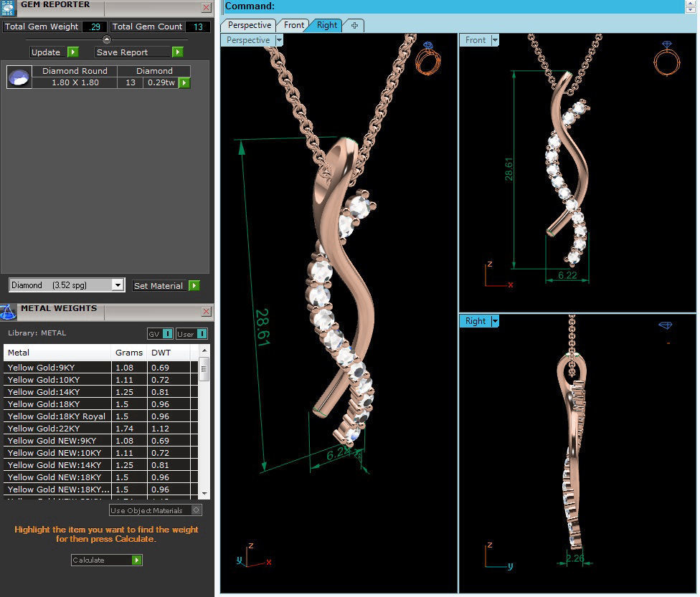700x597 pixels.
Task: Click the Metal column header
Action: point(57,353)
